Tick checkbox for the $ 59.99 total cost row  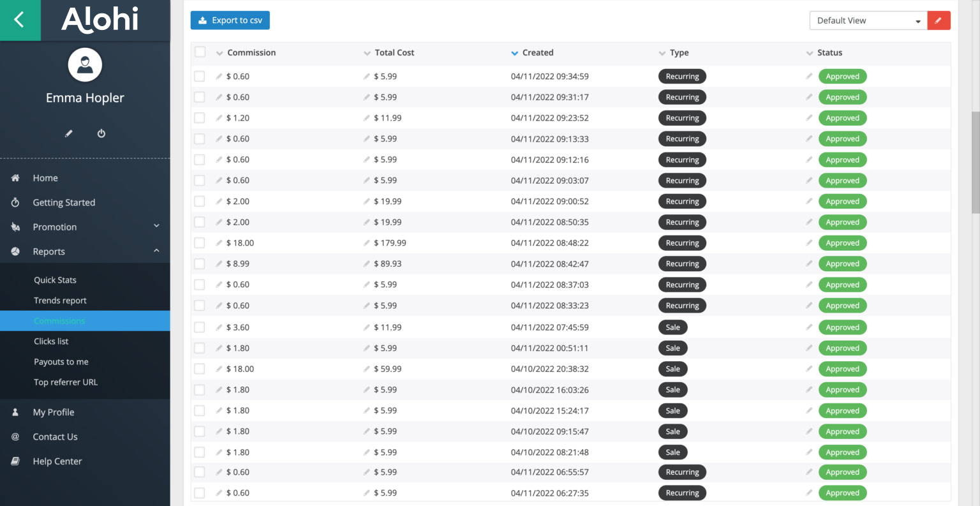tap(200, 369)
